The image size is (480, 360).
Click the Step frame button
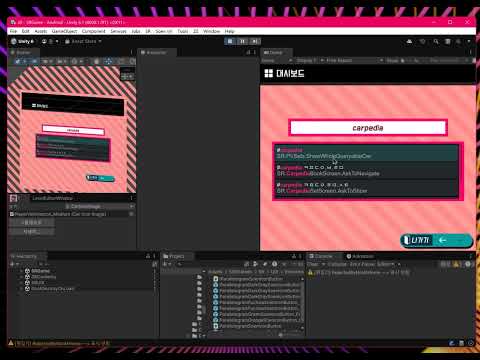pyautogui.click(x=255, y=41)
